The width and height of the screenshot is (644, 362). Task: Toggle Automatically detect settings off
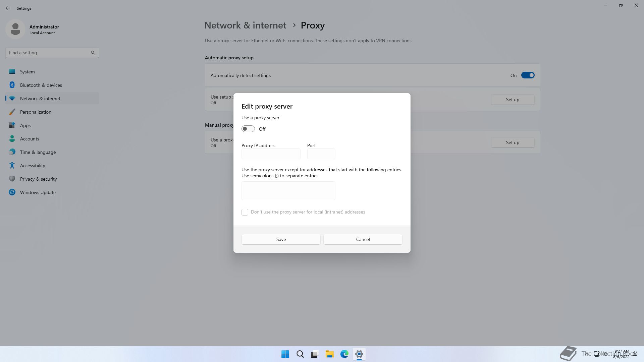coord(528,75)
